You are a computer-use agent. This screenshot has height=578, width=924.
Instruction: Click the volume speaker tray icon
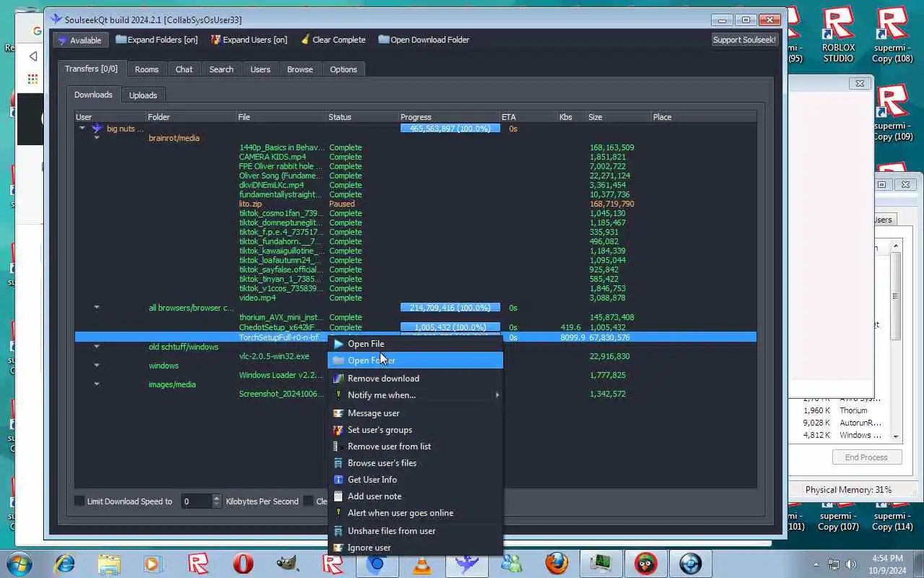click(851, 564)
